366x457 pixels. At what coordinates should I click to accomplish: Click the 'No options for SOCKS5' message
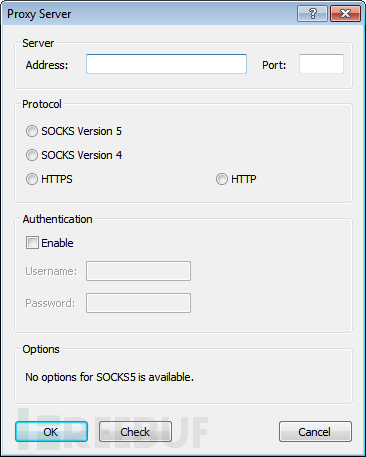109,377
